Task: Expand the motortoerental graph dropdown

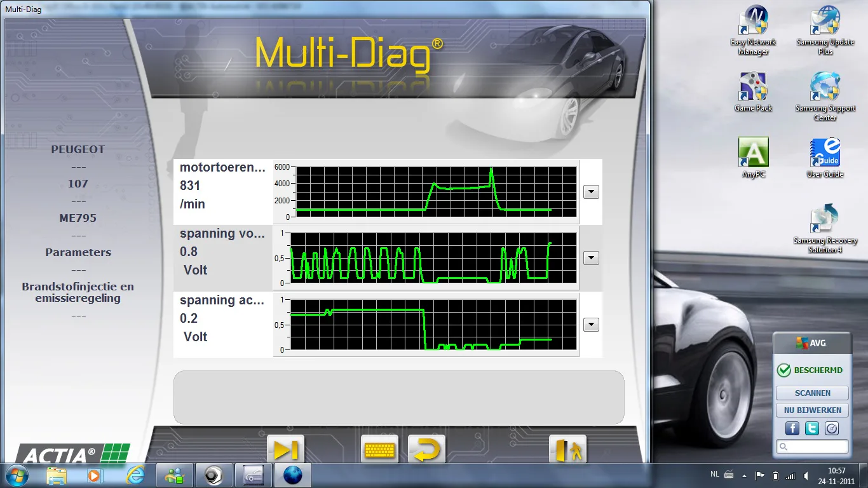Action: tap(591, 192)
